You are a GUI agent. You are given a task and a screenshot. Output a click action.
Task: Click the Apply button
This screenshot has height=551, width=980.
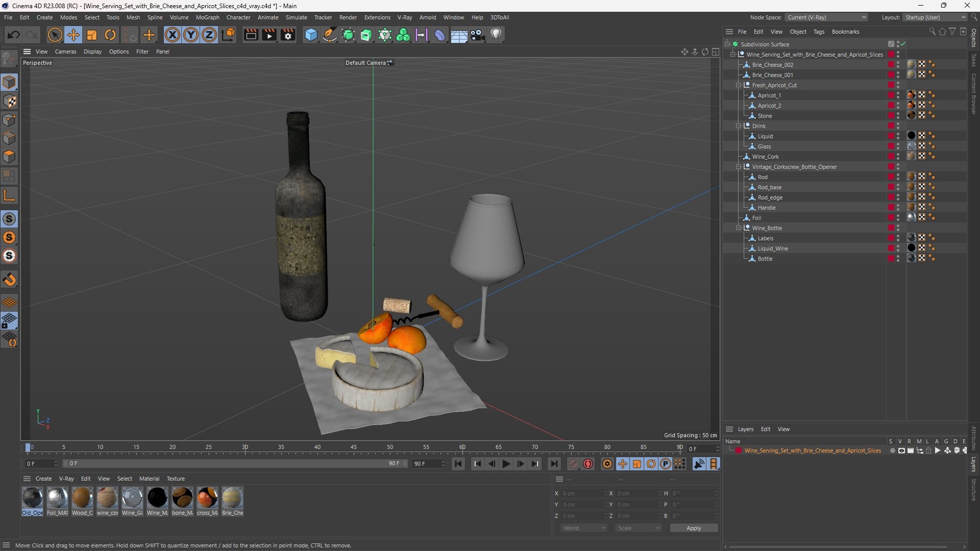tap(694, 528)
